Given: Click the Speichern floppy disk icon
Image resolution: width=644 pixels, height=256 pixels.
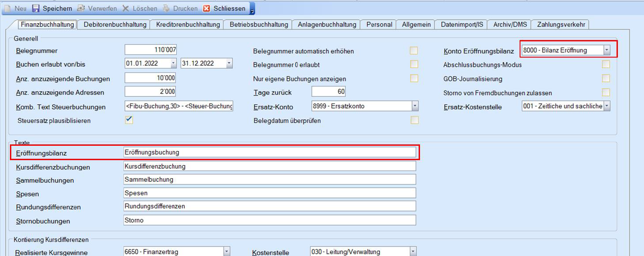Looking at the screenshot, I should pyautogui.click(x=36, y=9).
